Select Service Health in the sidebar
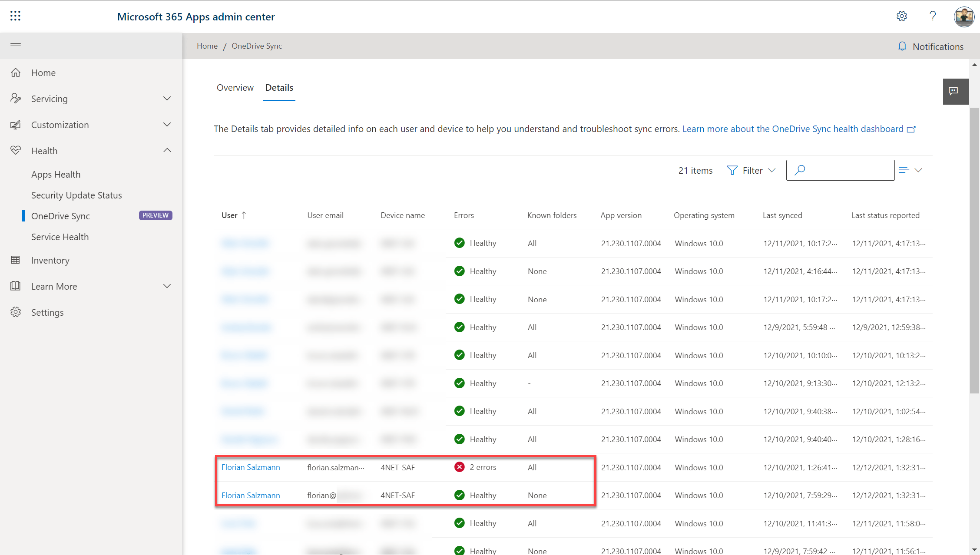The width and height of the screenshot is (980, 555). tap(60, 237)
